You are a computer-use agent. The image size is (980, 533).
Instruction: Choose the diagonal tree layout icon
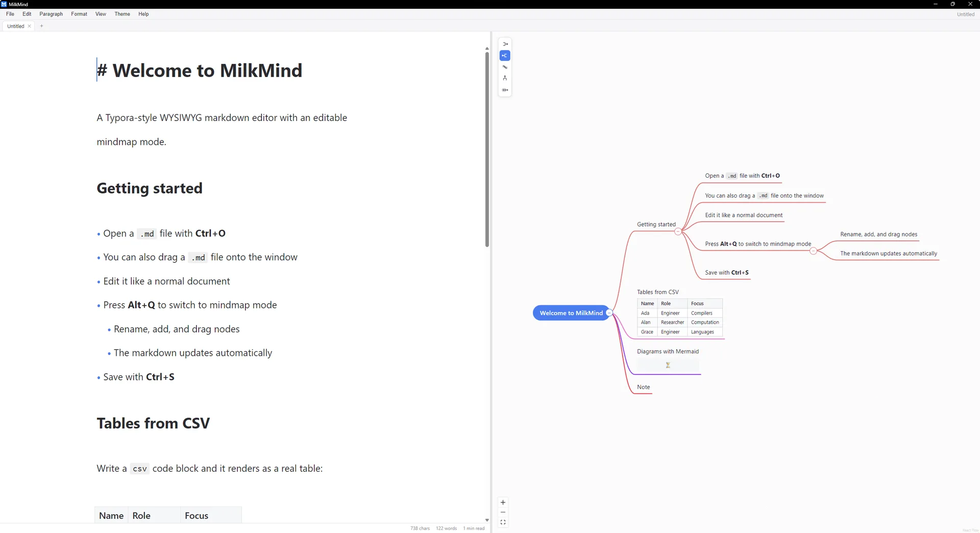click(x=505, y=67)
